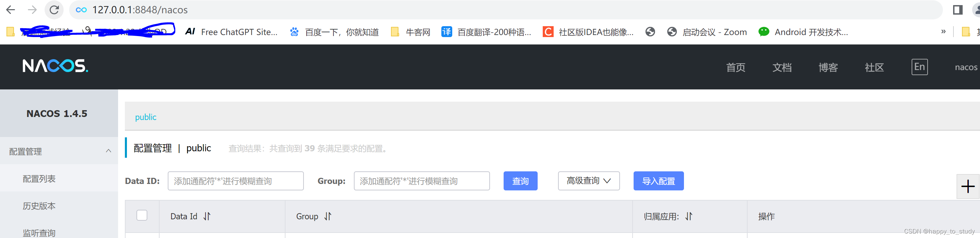Open the 百度翻译 bookmark
The width and height of the screenshot is (980, 238).
point(487,32)
